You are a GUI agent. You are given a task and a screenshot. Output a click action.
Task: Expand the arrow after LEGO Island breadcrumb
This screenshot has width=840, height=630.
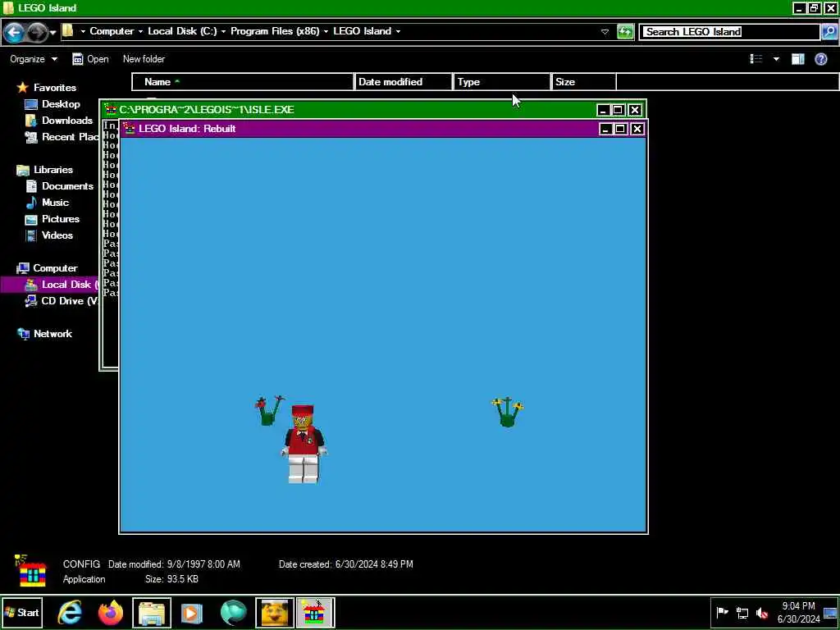(x=398, y=32)
